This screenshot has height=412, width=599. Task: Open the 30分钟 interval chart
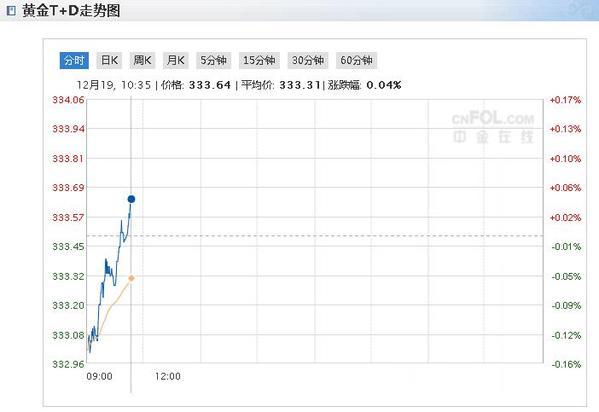point(308,60)
